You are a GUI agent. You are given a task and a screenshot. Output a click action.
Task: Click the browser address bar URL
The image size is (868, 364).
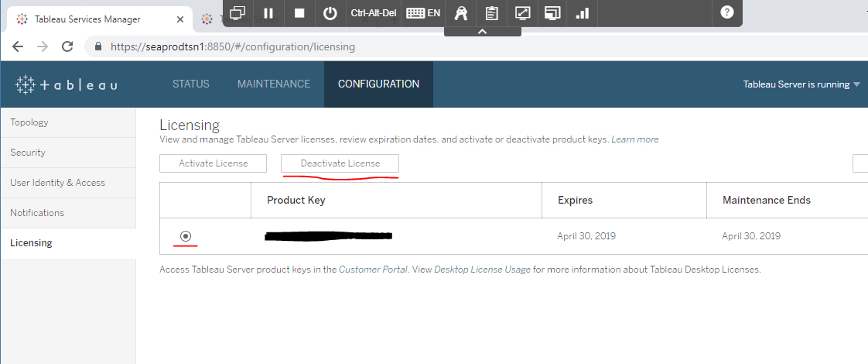click(233, 47)
